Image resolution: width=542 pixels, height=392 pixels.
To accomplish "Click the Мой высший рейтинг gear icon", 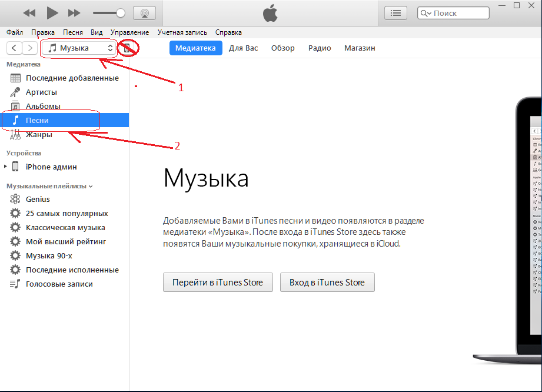I will click(x=15, y=242).
